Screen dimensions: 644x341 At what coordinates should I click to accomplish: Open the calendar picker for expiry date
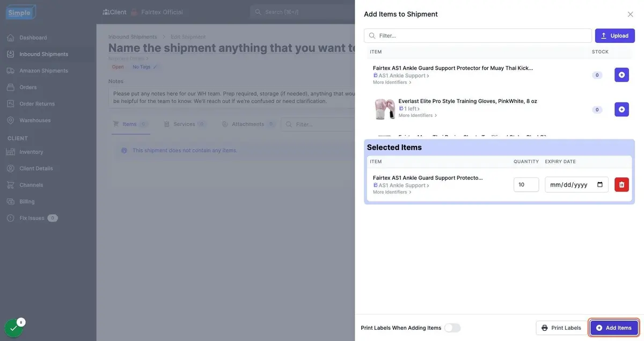(600, 184)
